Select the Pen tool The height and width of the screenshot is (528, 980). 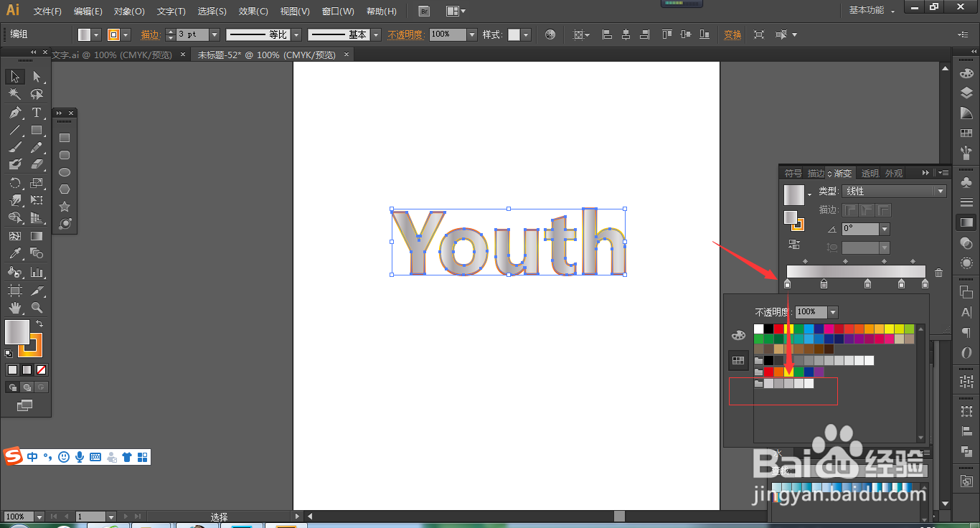[x=15, y=113]
